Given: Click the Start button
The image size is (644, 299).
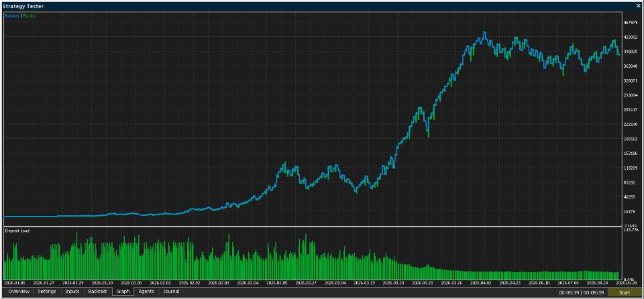Looking at the screenshot, I should [x=624, y=292].
